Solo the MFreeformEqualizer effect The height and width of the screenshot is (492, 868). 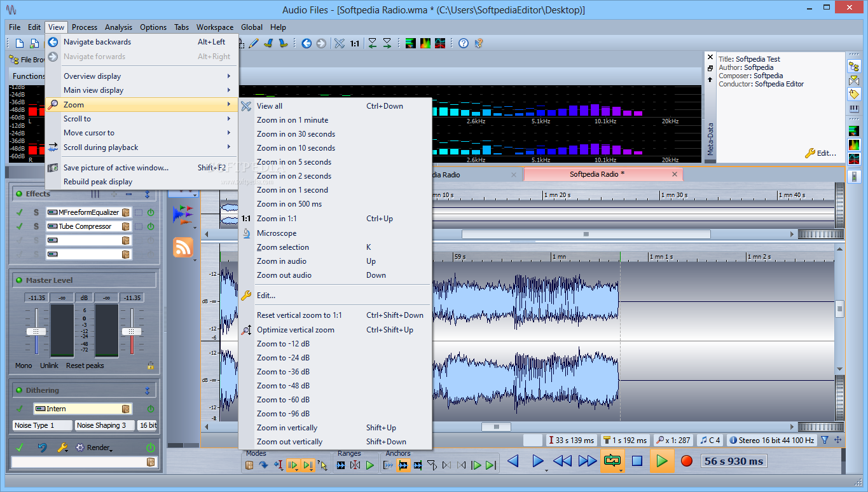click(x=36, y=212)
